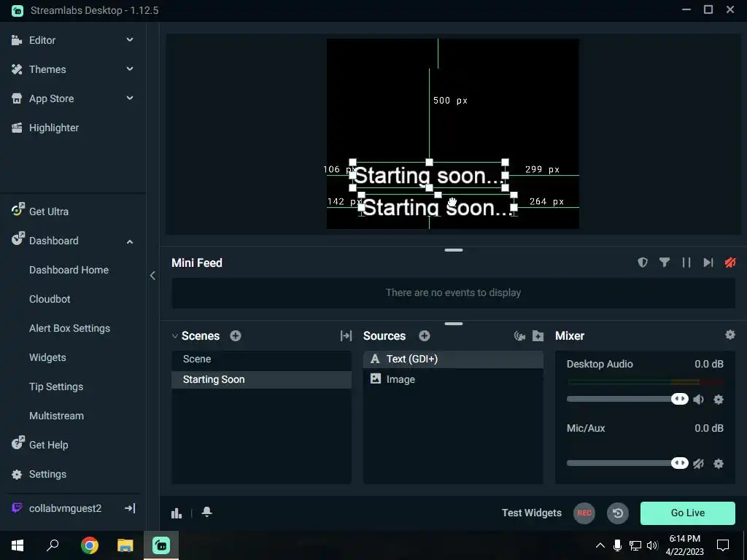Expand the Editor dropdown chevron
Viewport: 747px width, 560px height.
click(x=130, y=40)
